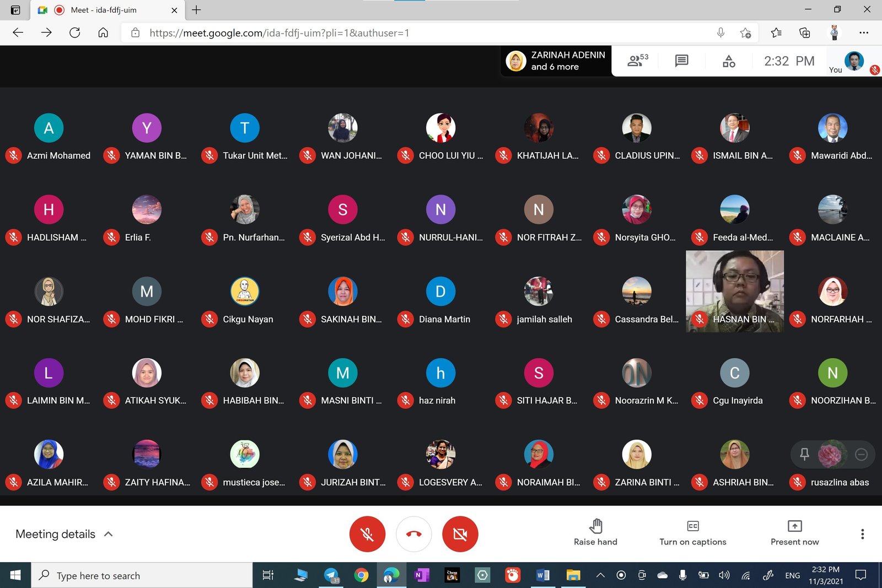Raise hand in the meeting

click(x=595, y=533)
